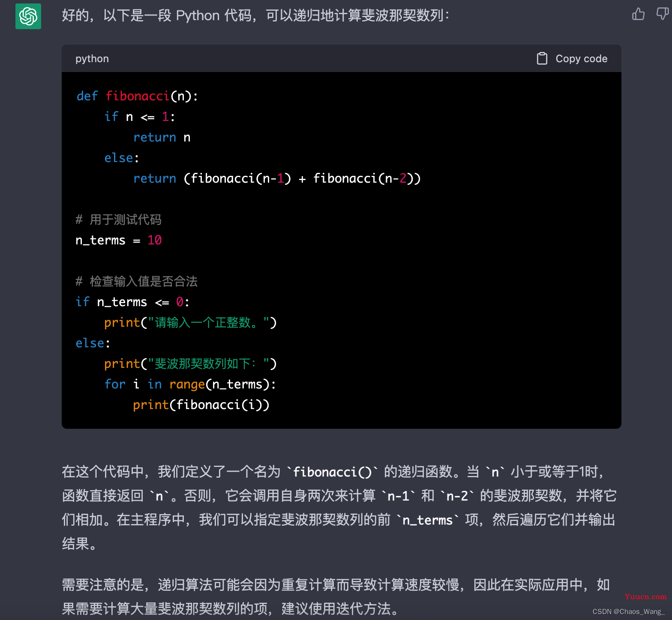Click the thumbs down icon
Screen dimensions: 672x620
coord(663,14)
